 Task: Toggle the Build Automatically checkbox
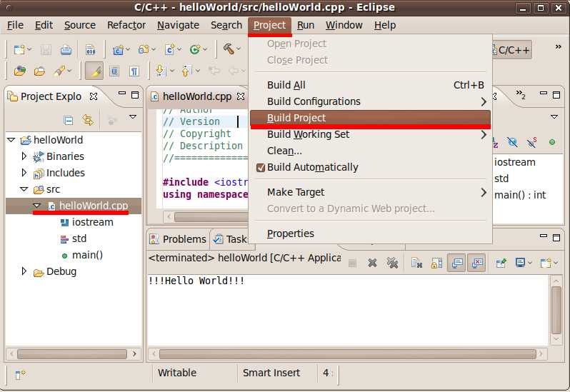coord(260,168)
